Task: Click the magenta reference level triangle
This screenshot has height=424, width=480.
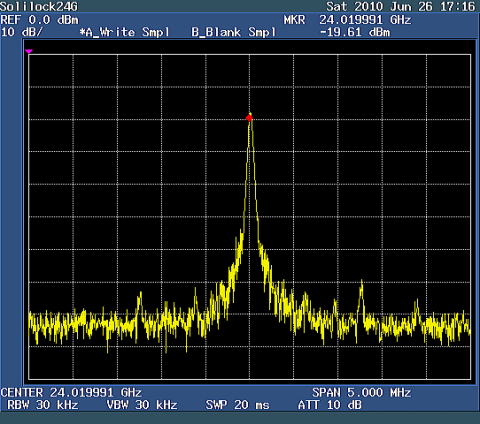Action: 29,51
